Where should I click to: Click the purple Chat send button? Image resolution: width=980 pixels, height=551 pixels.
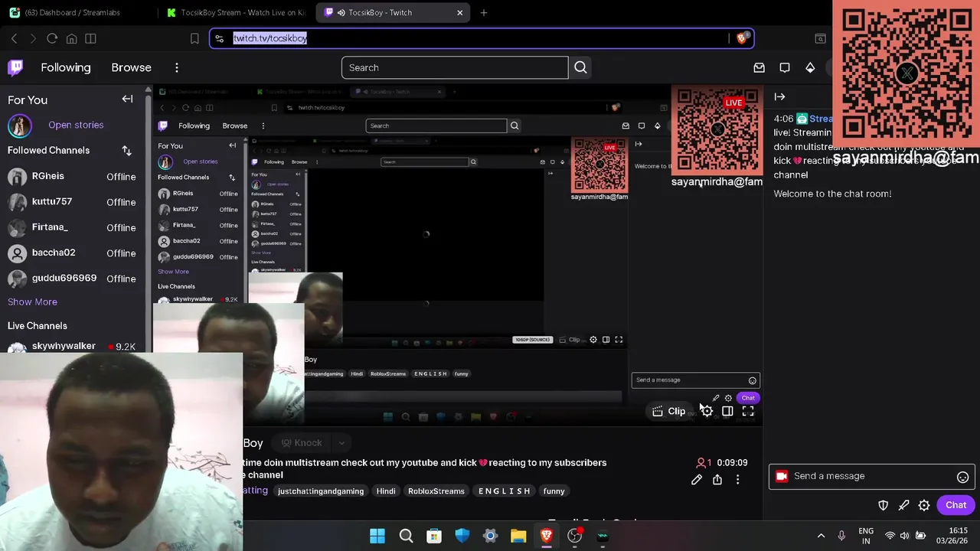tap(955, 505)
